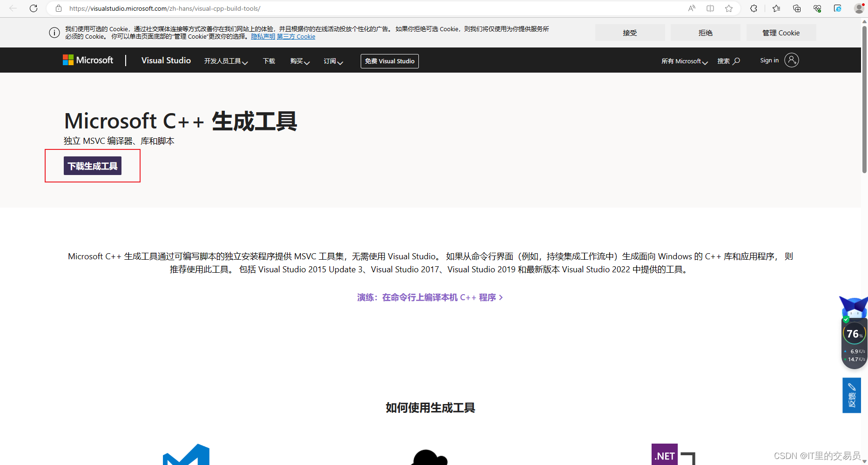Viewport: 868px width, 465px height.
Task: View site info via lock icon
Action: [x=59, y=8]
